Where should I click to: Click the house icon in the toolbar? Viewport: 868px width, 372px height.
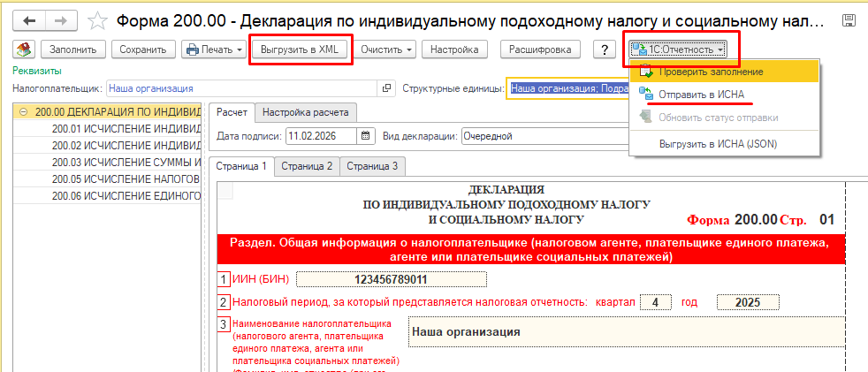click(24, 49)
